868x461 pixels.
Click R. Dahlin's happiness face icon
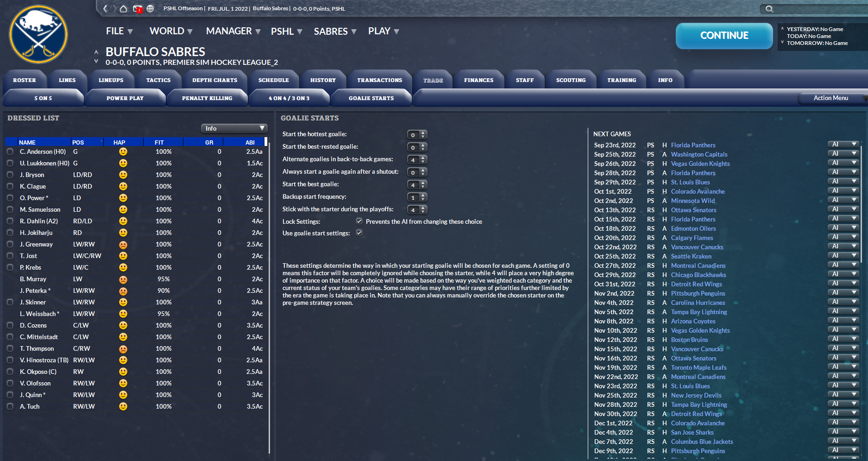(x=123, y=221)
